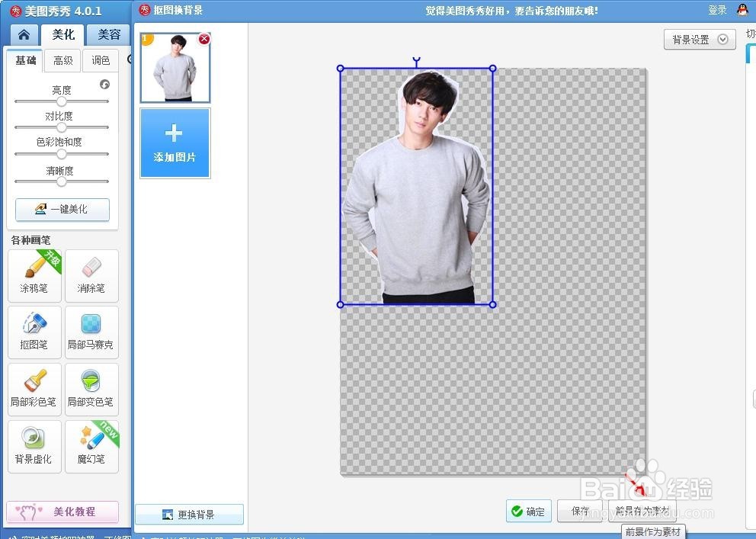This screenshot has height=539, width=756.
Task: Click the rotate handle above the selection
Action: click(417, 61)
